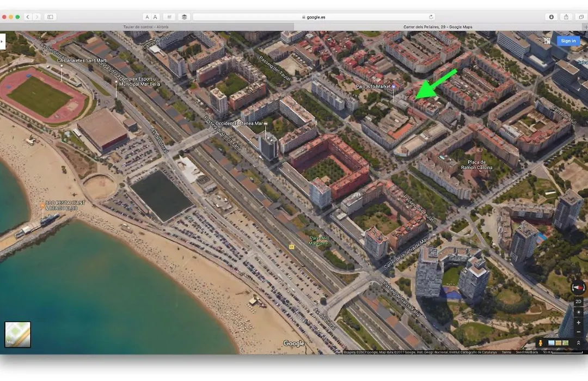Click the Buffer stacked layers extension icon

[x=184, y=17]
